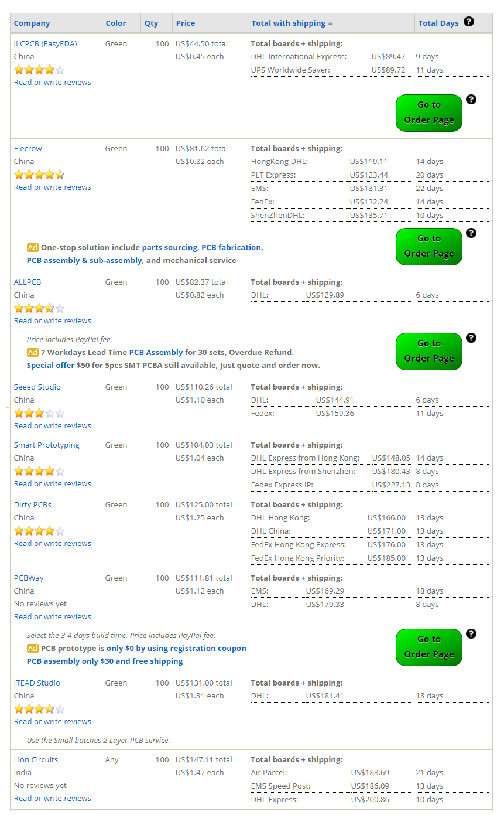Click help icon next to JLCPCB order button

471,99
